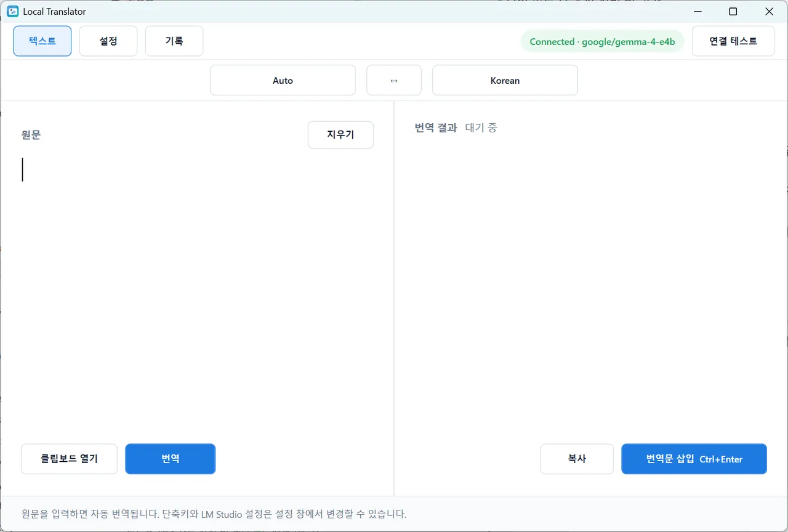Maximize the Local Translator window
Image resolution: width=788 pixels, height=532 pixels.
[x=733, y=12]
